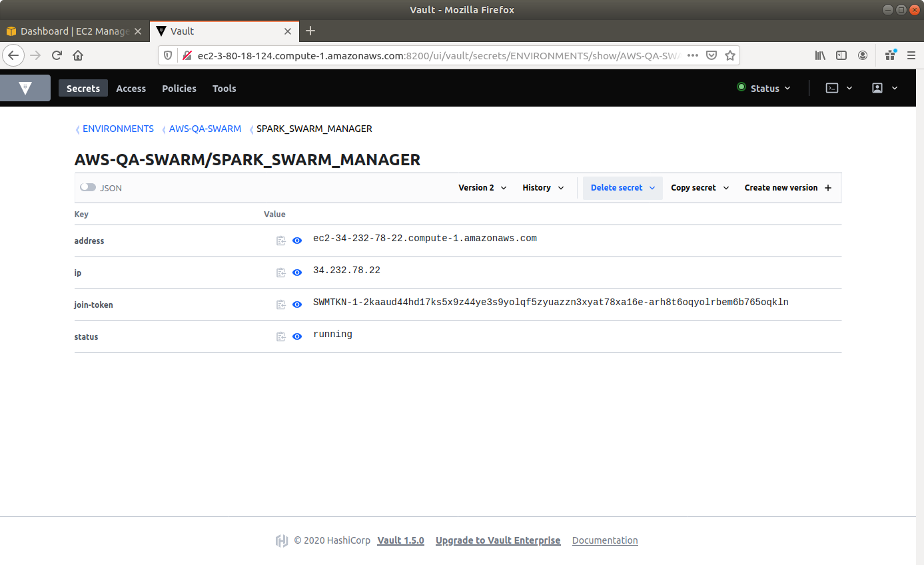Open the Documentation footer link
The image size is (924, 565).
tap(605, 540)
